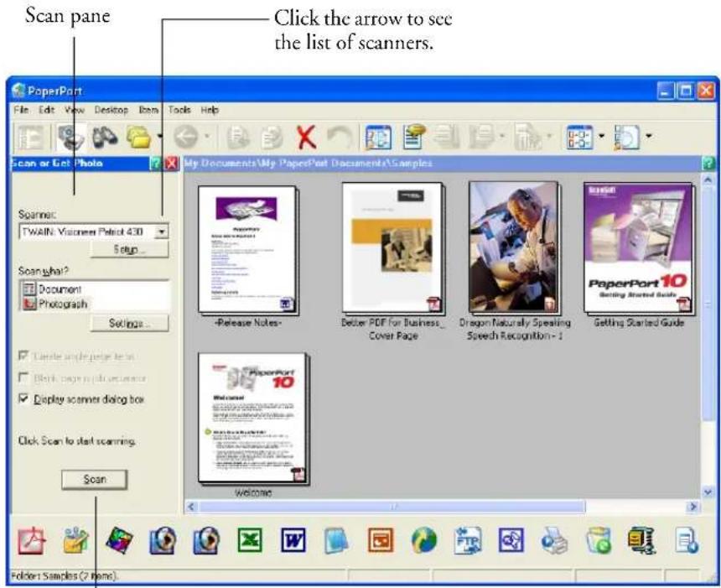
Task: Select Photograph in Scan what list
Action: pyautogui.click(x=55, y=304)
